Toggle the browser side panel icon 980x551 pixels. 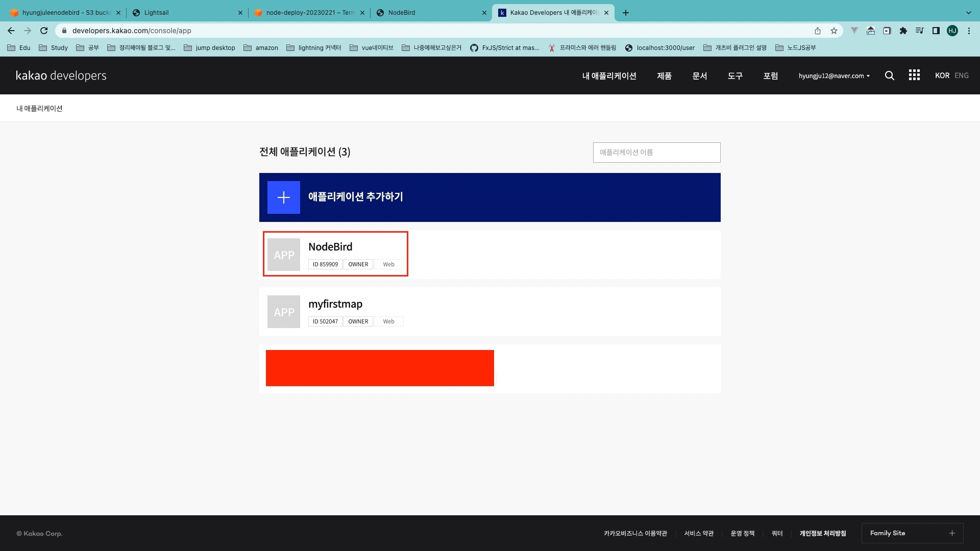pyautogui.click(x=936, y=31)
